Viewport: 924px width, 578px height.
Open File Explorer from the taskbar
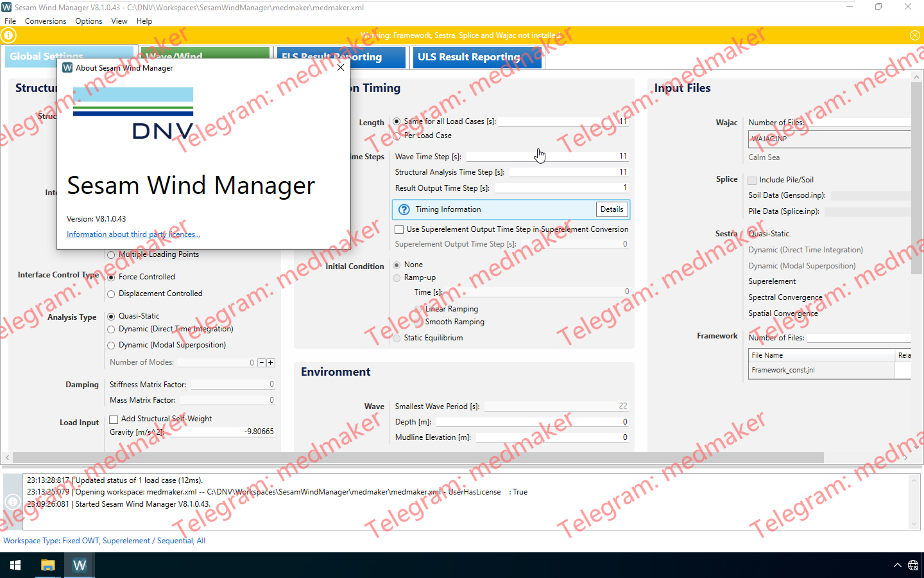[47, 565]
